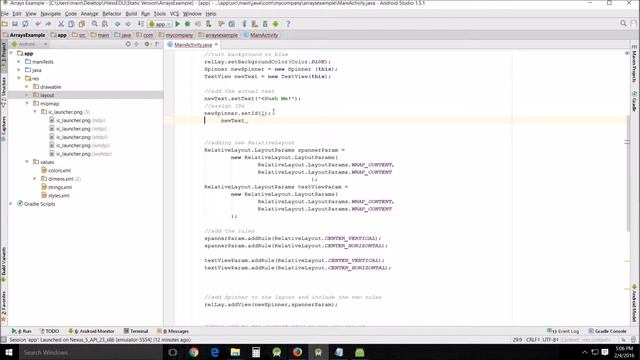Image resolution: width=640 pixels, height=360 pixels.
Task: Open the app run configuration dropdown
Action: pos(160,24)
